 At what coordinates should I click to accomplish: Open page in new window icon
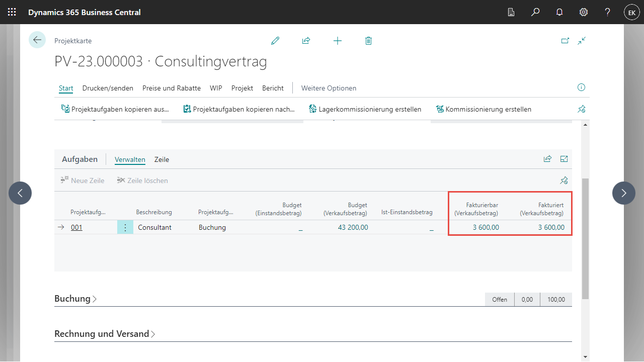coord(565,41)
